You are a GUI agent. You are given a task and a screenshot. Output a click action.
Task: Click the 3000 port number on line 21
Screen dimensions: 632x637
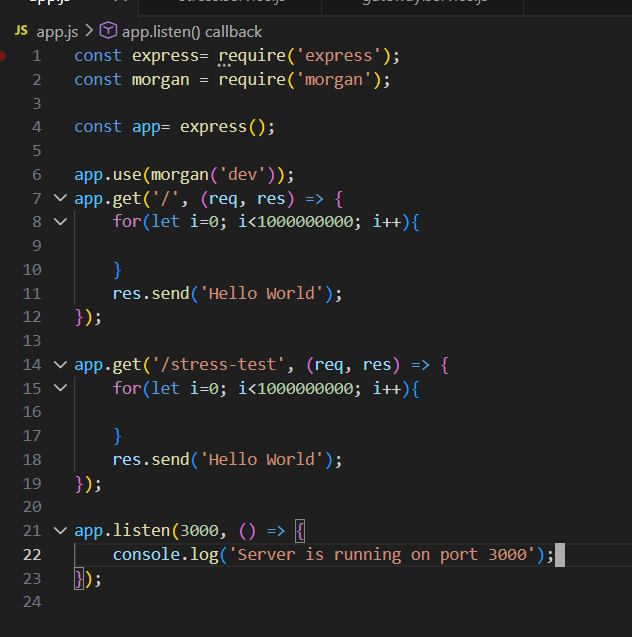tap(199, 531)
